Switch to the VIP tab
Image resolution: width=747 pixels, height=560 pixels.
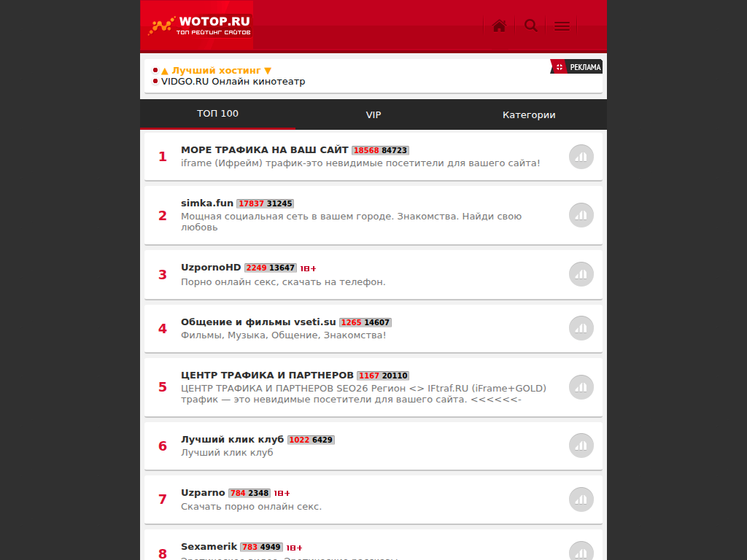point(373,115)
